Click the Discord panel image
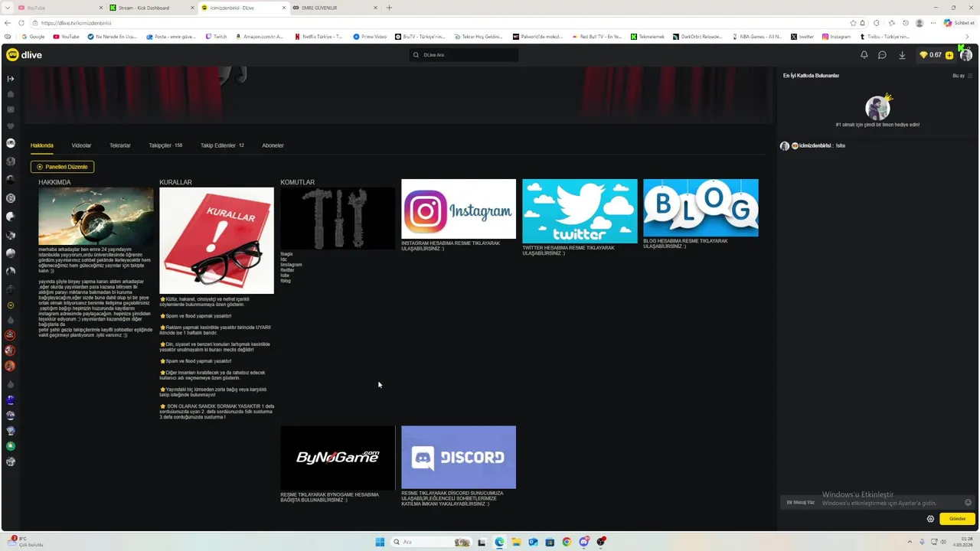This screenshot has height=551, width=980. coord(459,457)
